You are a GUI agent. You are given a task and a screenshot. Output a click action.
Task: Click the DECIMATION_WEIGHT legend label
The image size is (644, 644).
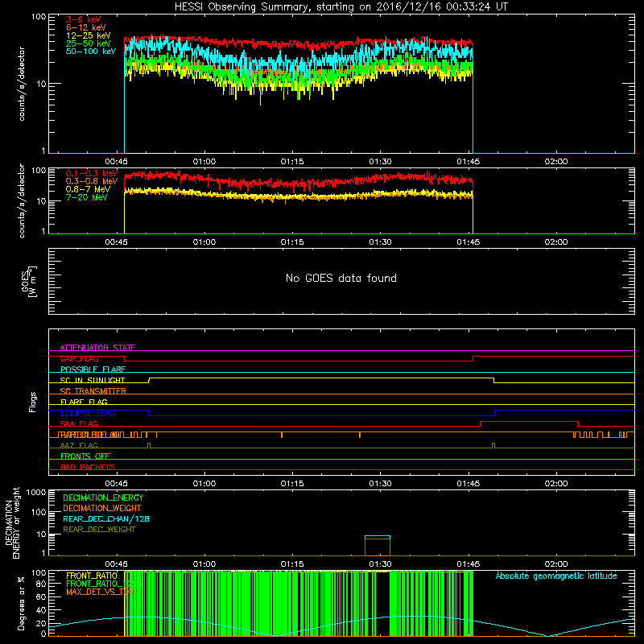click(102, 508)
